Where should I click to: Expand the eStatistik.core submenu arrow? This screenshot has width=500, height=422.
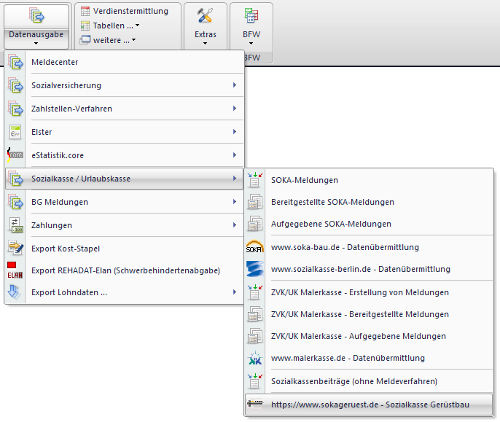(x=235, y=155)
